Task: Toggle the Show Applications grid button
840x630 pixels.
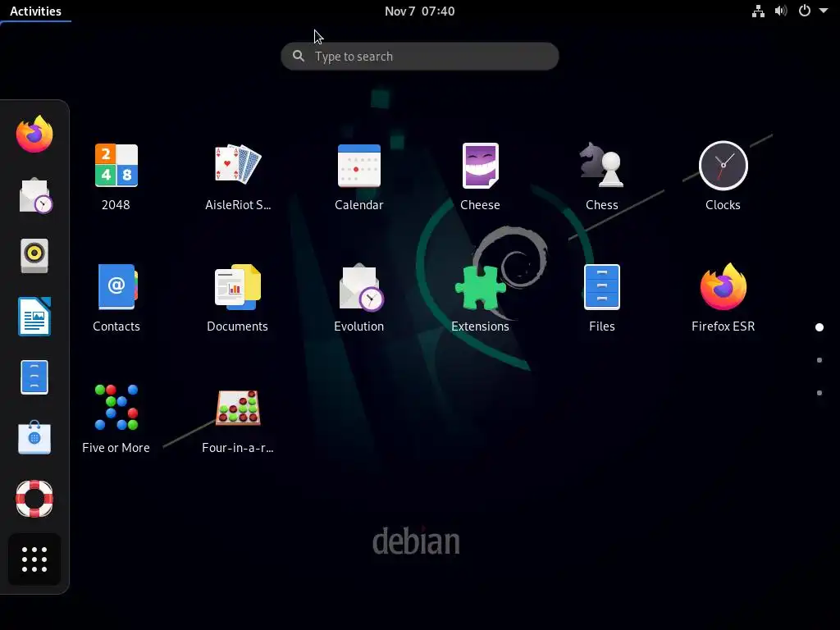Action: [x=34, y=559]
